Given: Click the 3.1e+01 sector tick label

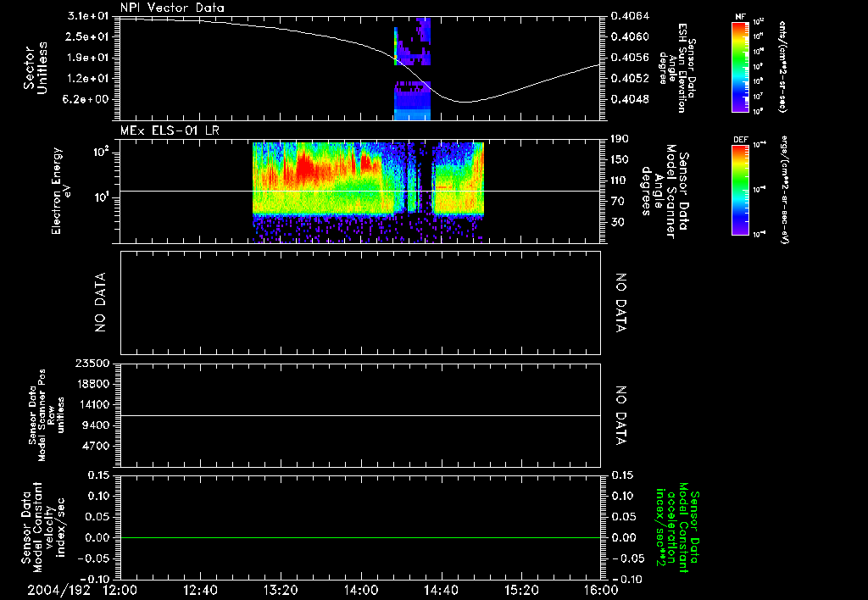Looking at the screenshot, I should 88,16.
